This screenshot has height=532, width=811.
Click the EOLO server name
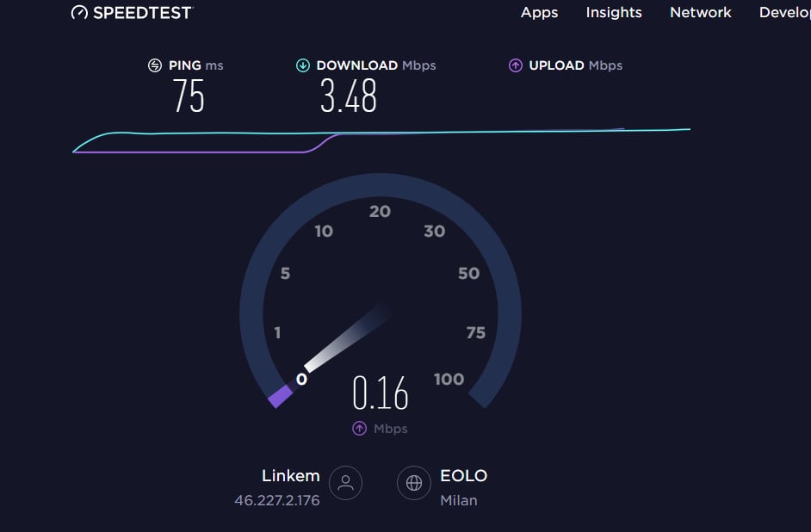pos(463,476)
